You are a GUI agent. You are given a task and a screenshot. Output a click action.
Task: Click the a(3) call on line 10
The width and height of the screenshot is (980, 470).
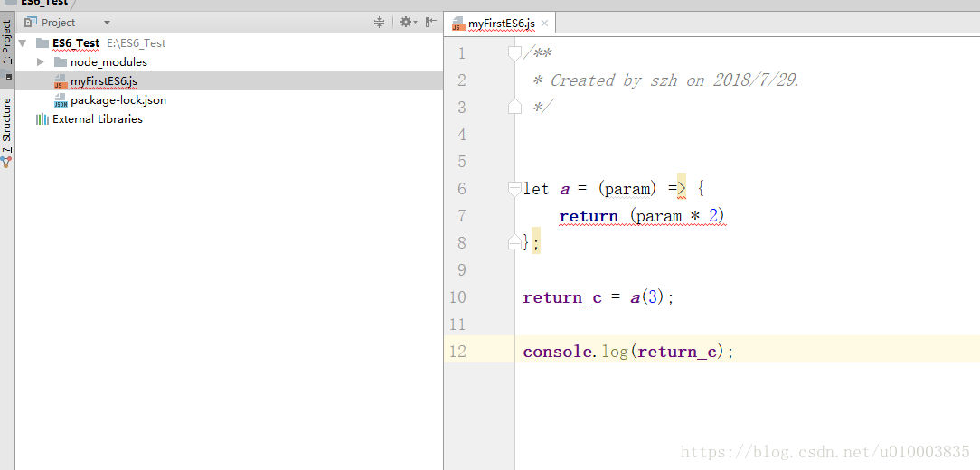pos(649,297)
